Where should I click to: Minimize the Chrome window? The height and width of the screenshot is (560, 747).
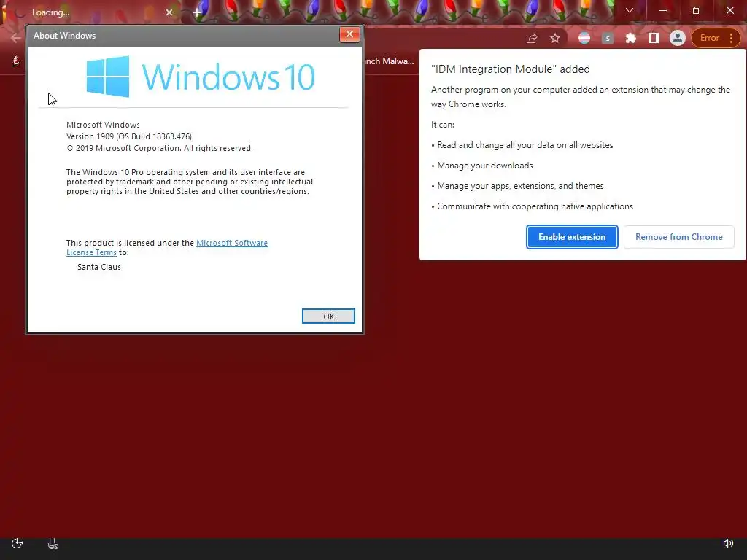coord(662,10)
